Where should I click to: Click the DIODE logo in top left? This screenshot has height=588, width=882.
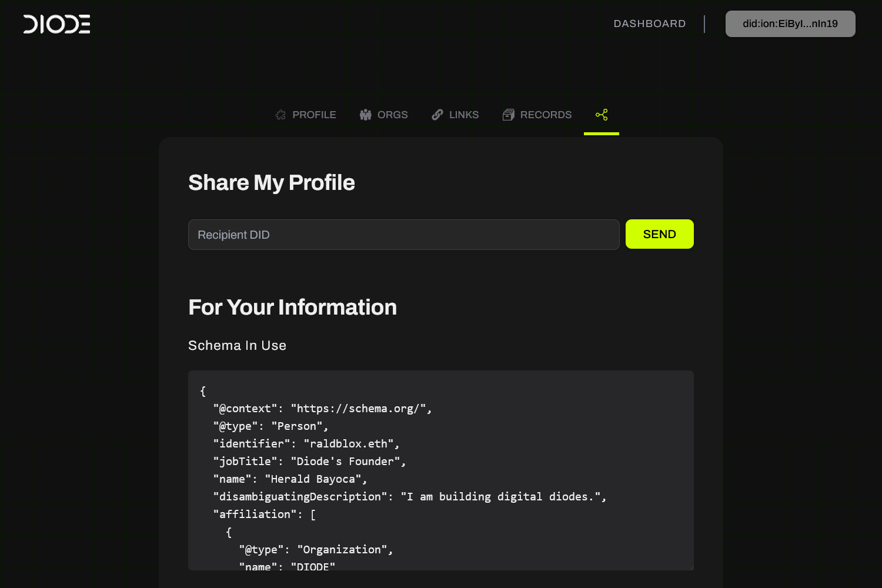coord(56,24)
